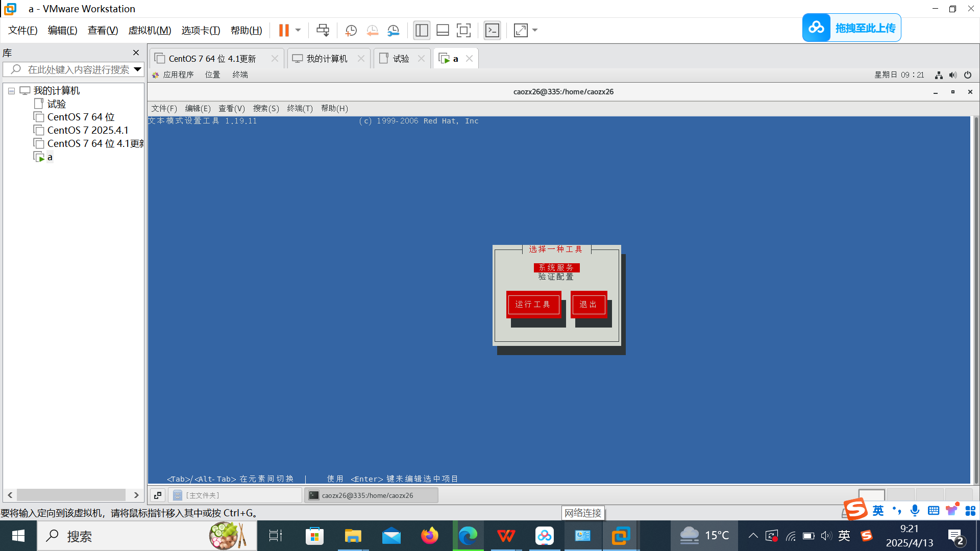Open the stretch mode dropdown arrow
The image size is (980, 551).
(535, 30)
